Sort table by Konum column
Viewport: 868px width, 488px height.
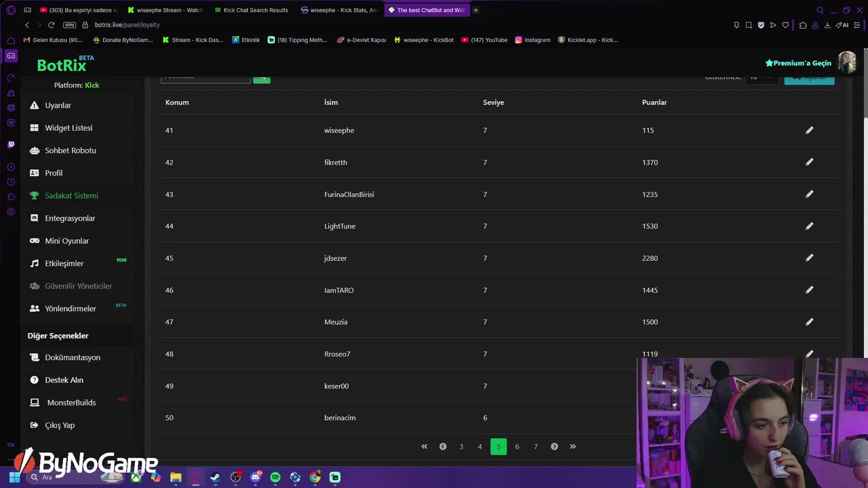[x=177, y=102]
